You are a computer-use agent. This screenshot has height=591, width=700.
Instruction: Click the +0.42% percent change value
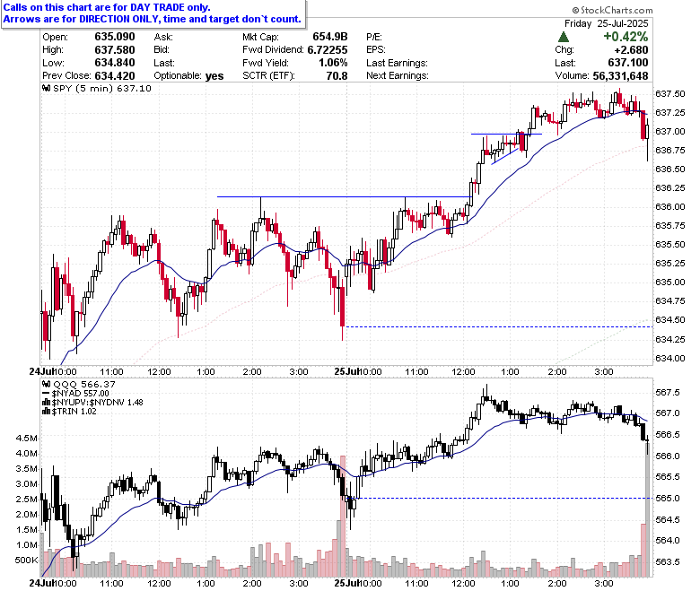coord(626,37)
